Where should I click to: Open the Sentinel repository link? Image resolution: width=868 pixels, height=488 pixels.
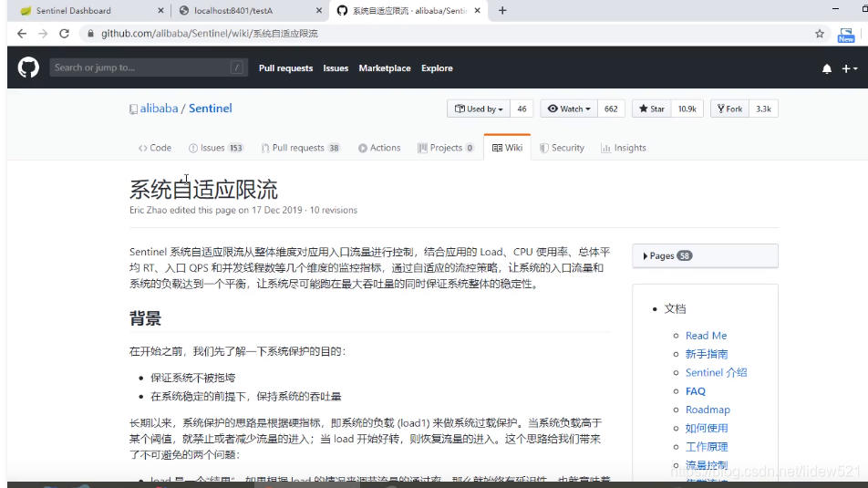point(211,109)
